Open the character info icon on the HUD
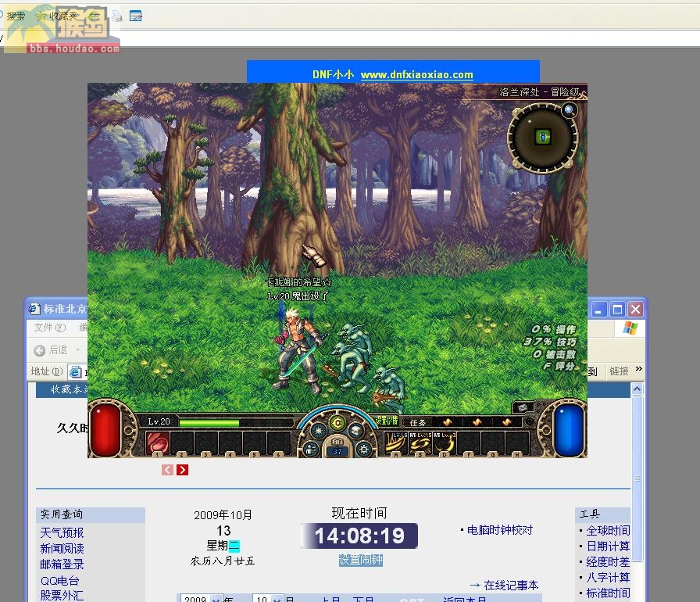 pos(311,449)
